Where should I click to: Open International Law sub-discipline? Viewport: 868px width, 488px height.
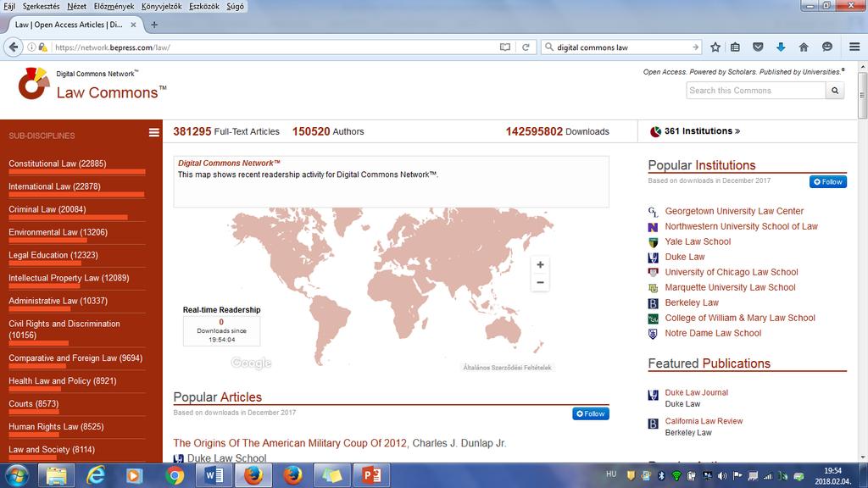55,186
